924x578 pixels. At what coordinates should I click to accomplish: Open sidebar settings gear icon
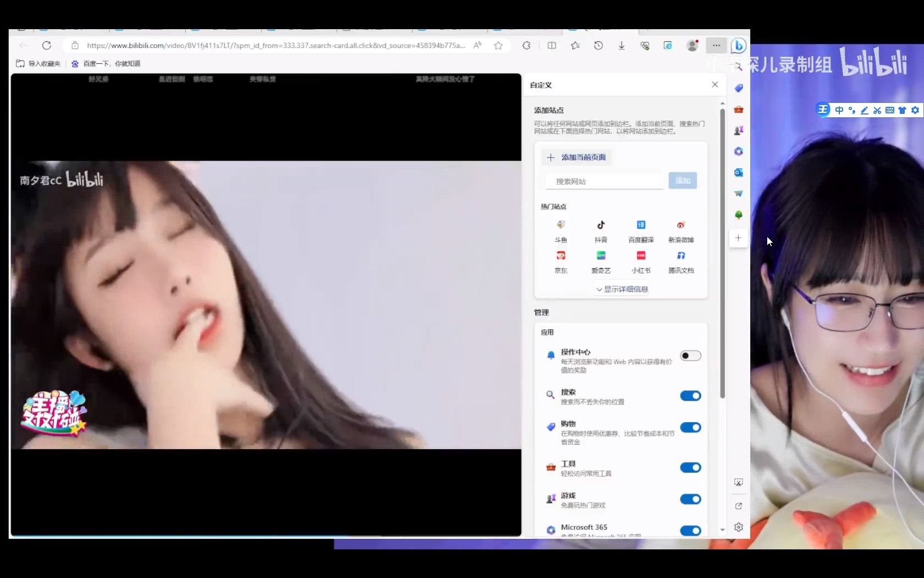pos(739,527)
